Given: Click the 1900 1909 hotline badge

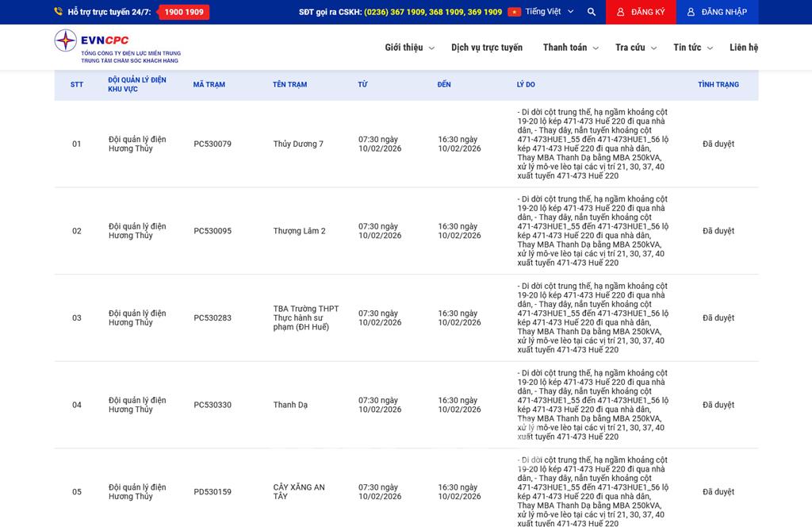Looking at the screenshot, I should pyautogui.click(x=184, y=12).
